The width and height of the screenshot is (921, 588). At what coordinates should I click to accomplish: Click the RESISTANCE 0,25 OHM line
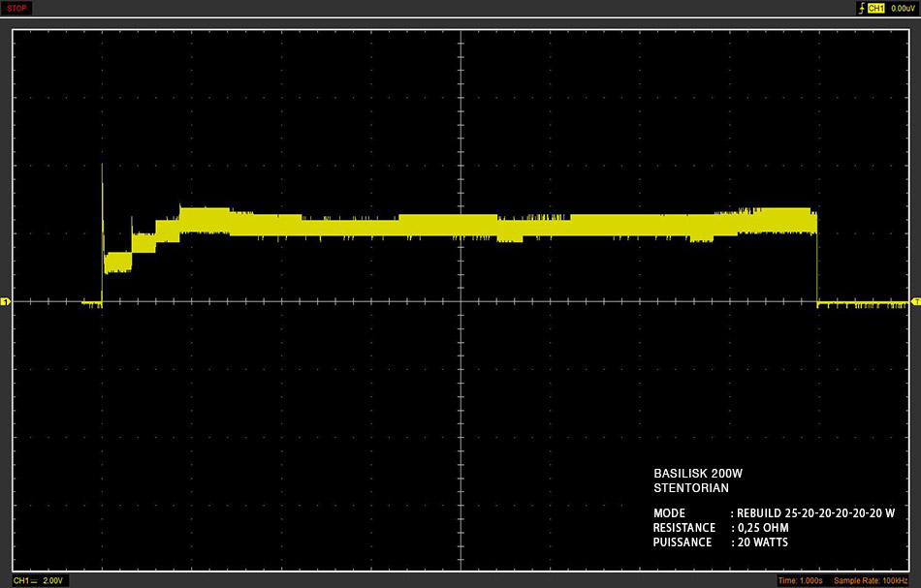[720, 528]
